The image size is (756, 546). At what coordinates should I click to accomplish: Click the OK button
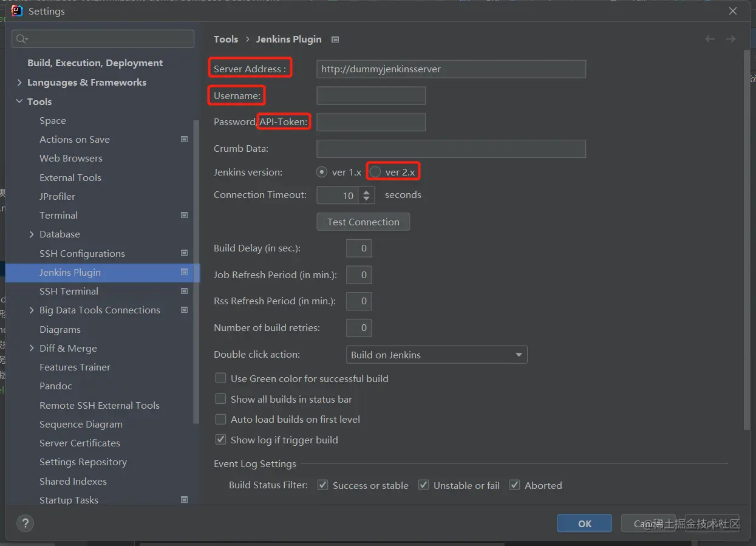[585, 524]
